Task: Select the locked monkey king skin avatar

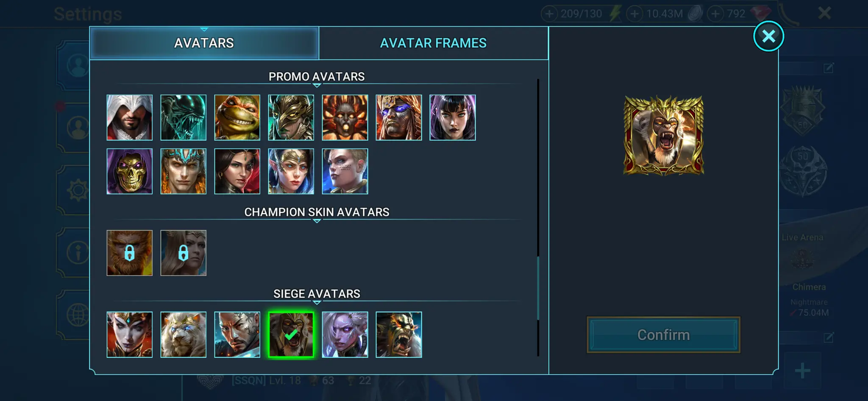Action: (129, 253)
